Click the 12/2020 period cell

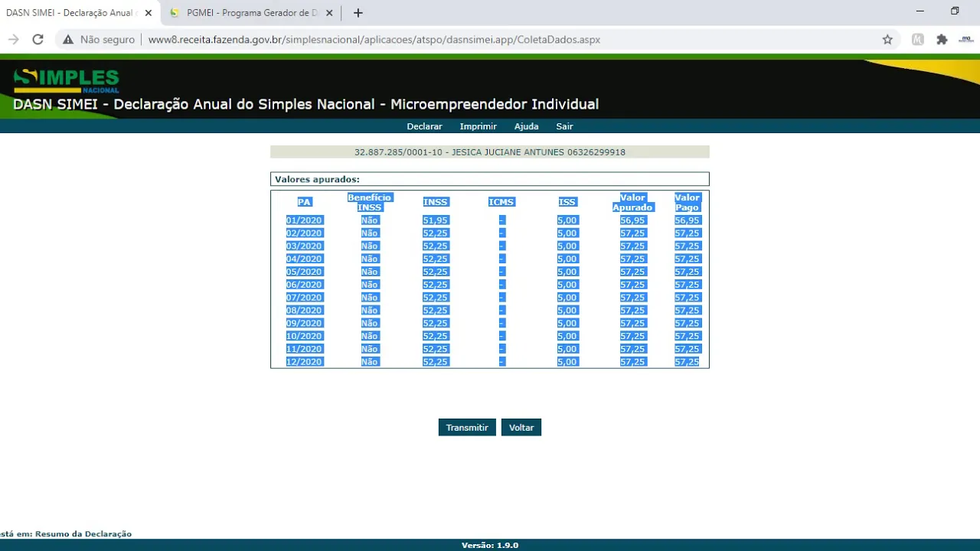305,362
